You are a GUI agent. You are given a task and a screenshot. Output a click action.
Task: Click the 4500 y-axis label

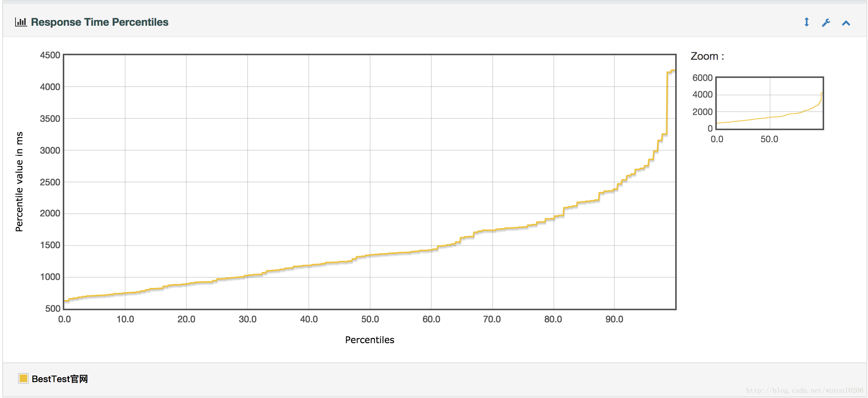pos(50,55)
